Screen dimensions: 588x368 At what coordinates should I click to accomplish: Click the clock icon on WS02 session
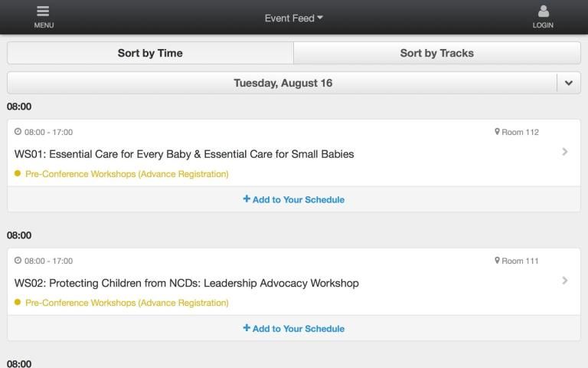pyautogui.click(x=18, y=261)
